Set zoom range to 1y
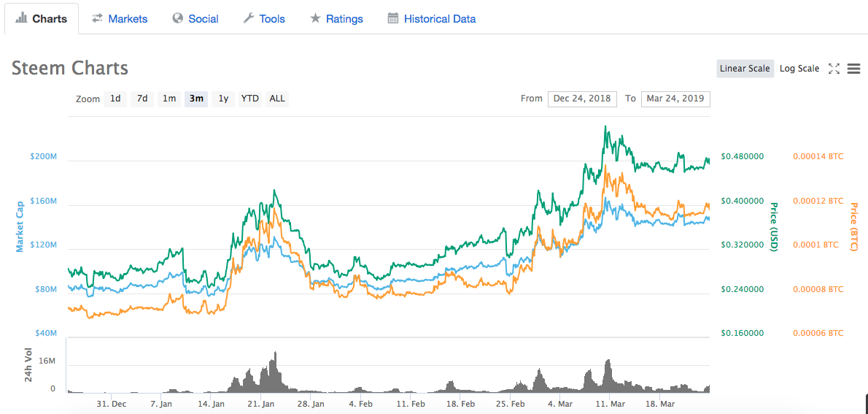The image size is (868, 414). [x=223, y=99]
